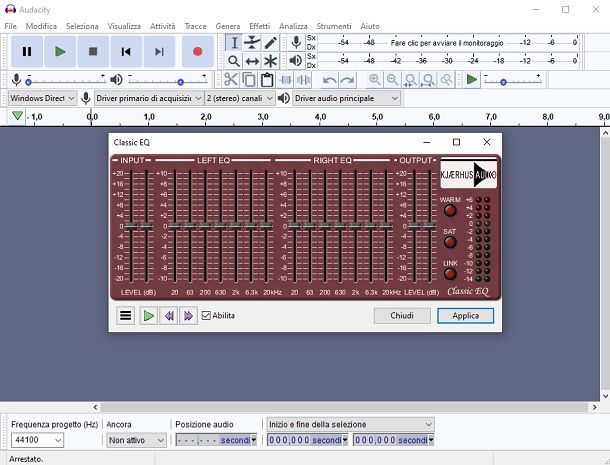Open the Analizza menu
Screen dimensions: 610x465
point(293,26)
